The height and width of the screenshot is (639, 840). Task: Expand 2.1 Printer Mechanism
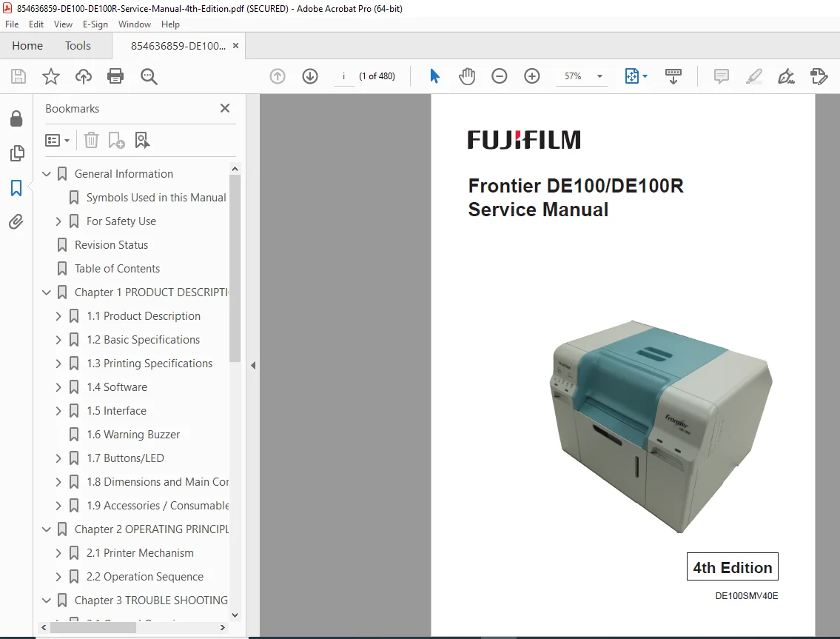click(x=58, y=552)
